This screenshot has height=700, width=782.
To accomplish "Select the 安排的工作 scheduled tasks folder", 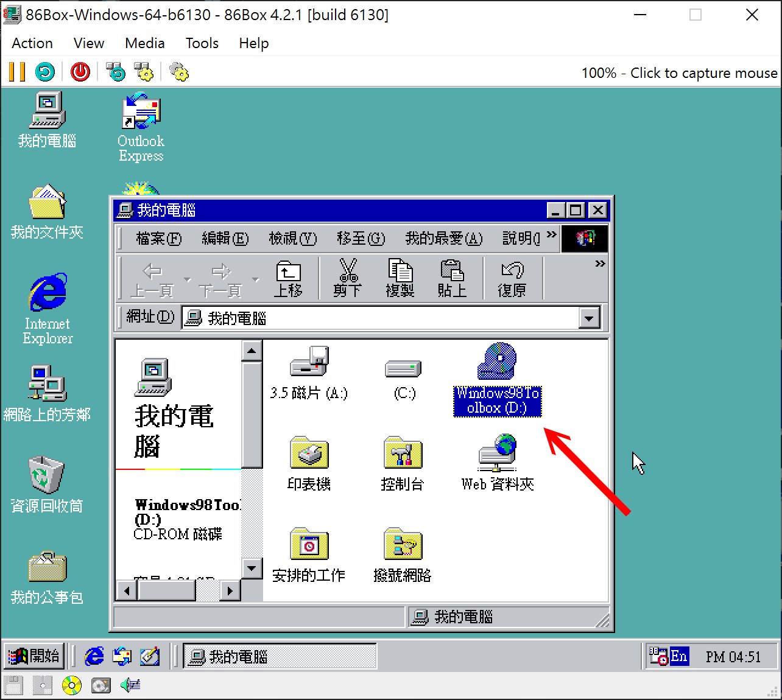I will click(309, 555).
